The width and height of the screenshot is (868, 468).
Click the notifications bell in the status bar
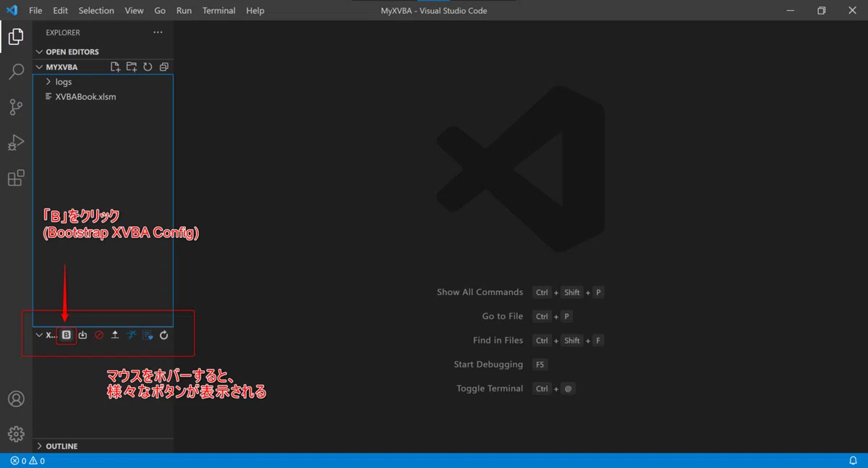(x=853, y=461)
